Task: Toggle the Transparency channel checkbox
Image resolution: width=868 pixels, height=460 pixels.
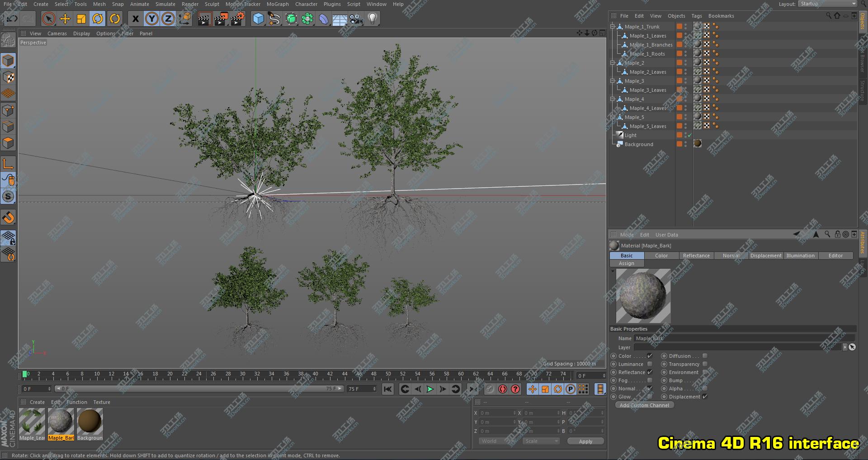Action: point(705,364)
